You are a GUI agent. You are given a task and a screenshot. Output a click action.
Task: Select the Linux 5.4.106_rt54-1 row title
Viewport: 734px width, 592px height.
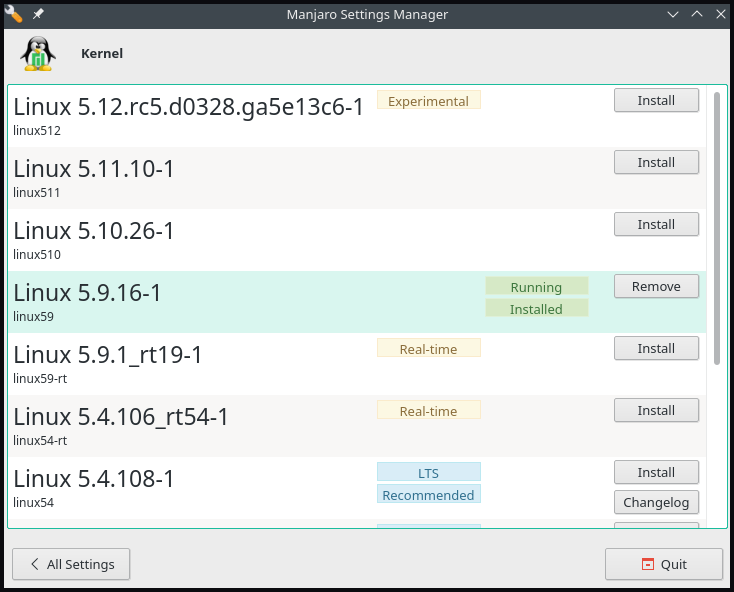pos(121,417)
